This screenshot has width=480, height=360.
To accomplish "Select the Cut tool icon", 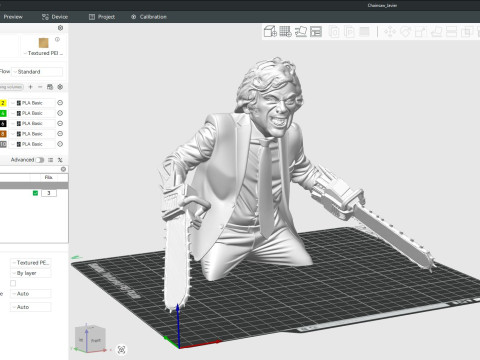I will [x=451, y=32].
